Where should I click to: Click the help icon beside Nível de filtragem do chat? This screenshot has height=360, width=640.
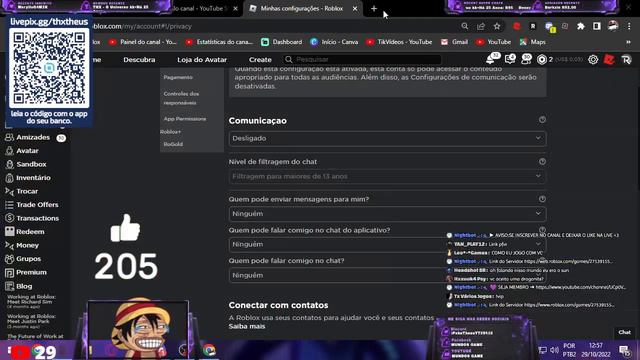coord(542,162)
